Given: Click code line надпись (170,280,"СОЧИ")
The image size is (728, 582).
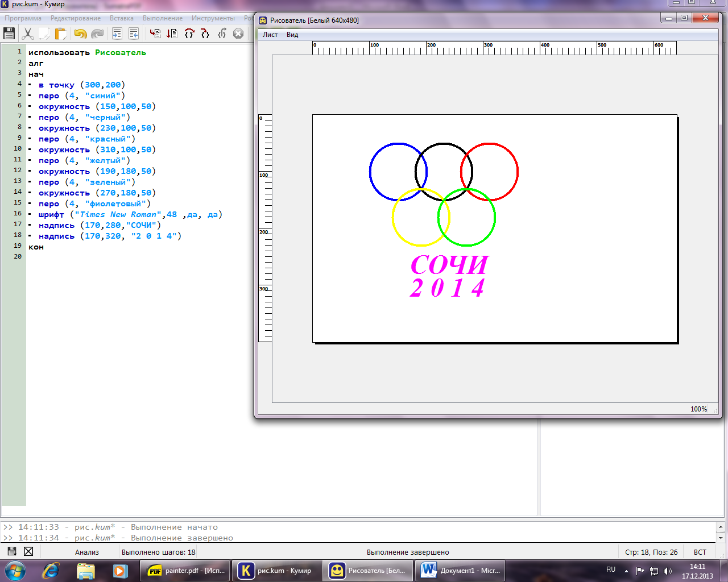Looking at the screenshot, I should point(100,225).
